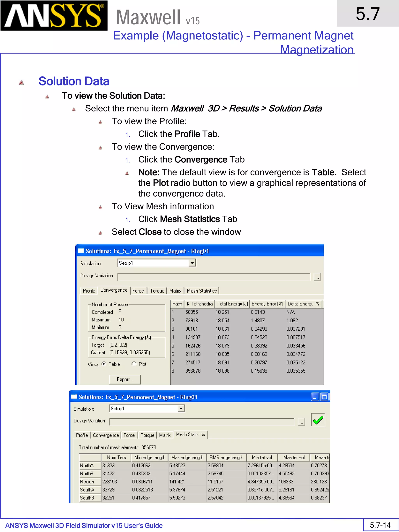Click Design Variation ellipsis button in lower window
Viewport: 399px width, 532px height.
pyautogui.click(x=301, y=422)
